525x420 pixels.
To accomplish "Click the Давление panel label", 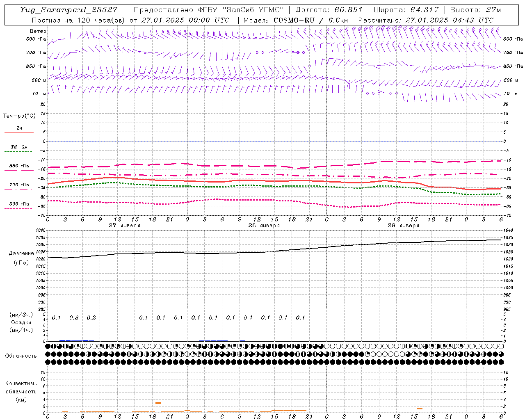I will pos(21,253).
